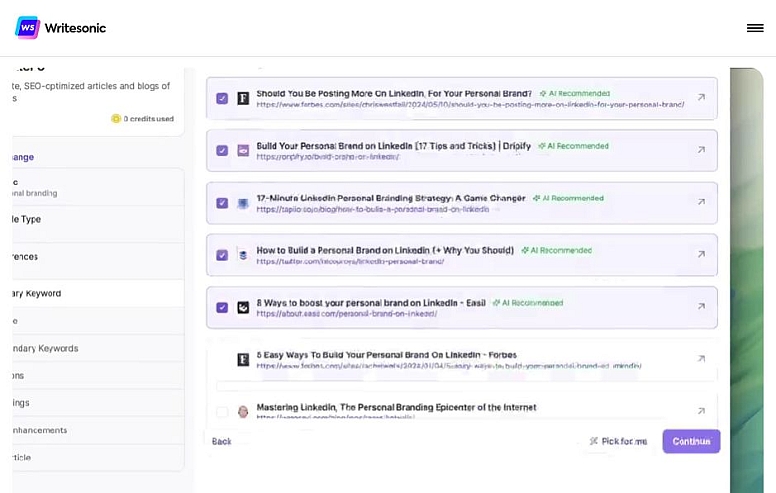Click 'AI Recommended' tag on Dripify row
Screen dimensions: 776x493
pyautogui.click(x=573, y=146)
